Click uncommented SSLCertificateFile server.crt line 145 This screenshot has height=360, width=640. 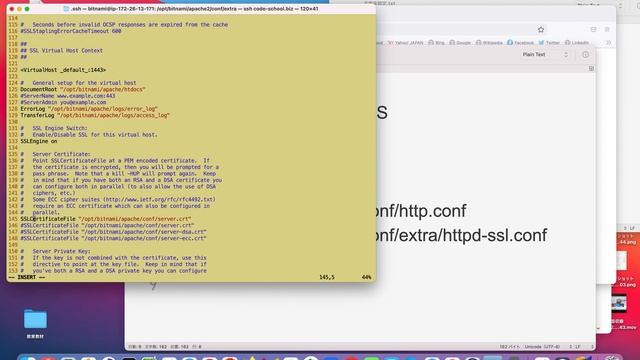tap(106, 219)
